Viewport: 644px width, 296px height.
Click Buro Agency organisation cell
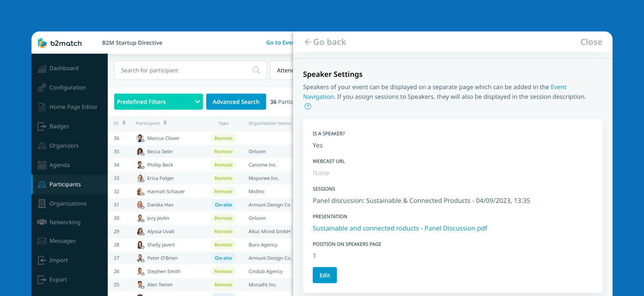coord(263,245)
